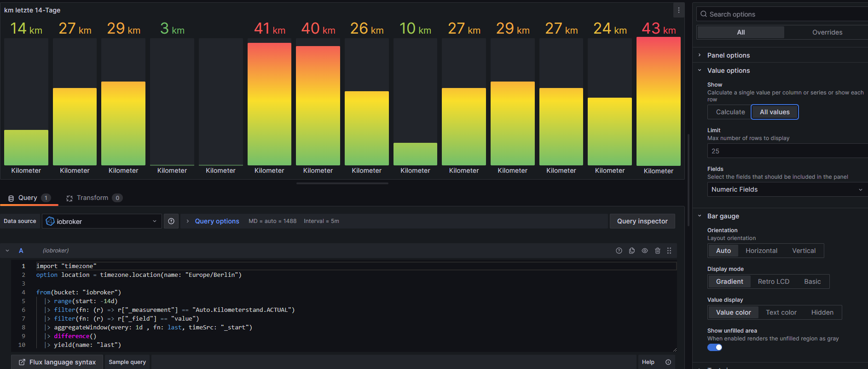Screen dimensions: 868x369
Task: Click the search options magnifier icon
Action: tap(704, 14)
